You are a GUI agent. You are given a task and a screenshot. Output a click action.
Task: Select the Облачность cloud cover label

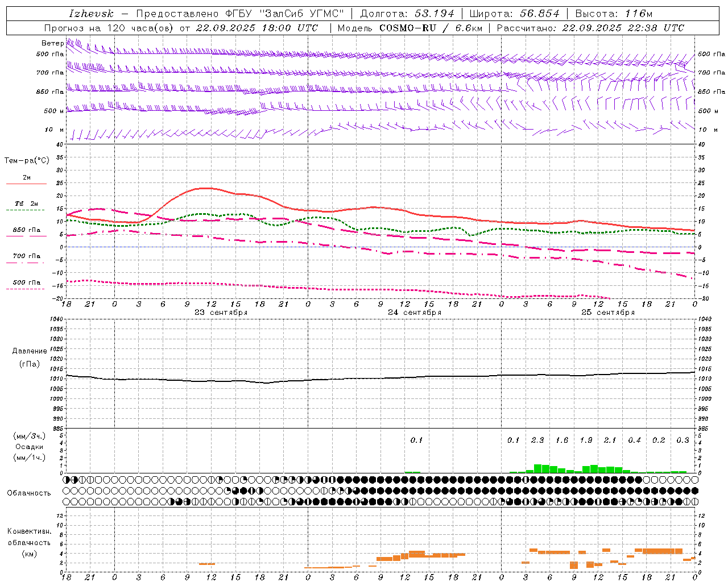[29, 493]
